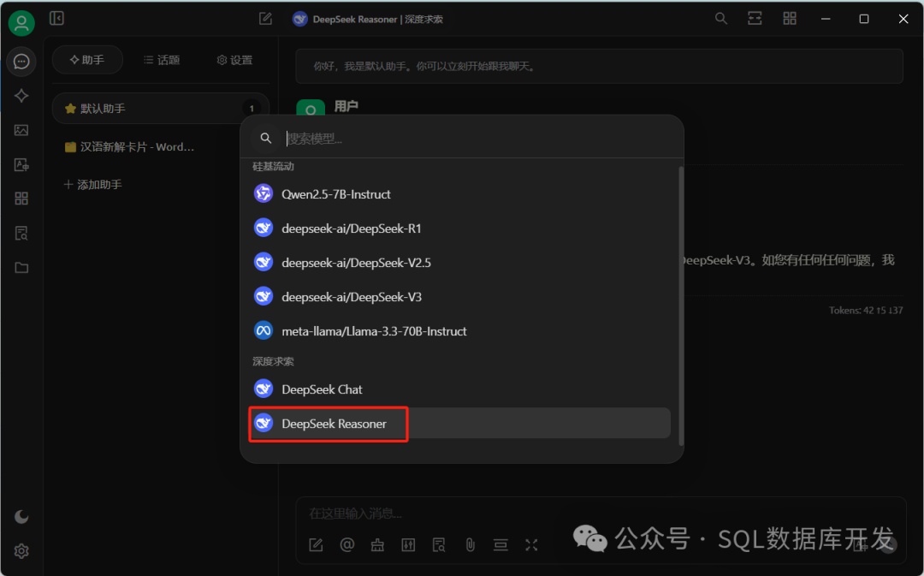Click new topic icon in input toolbar

pyautogui.click(x=317, y=544)
